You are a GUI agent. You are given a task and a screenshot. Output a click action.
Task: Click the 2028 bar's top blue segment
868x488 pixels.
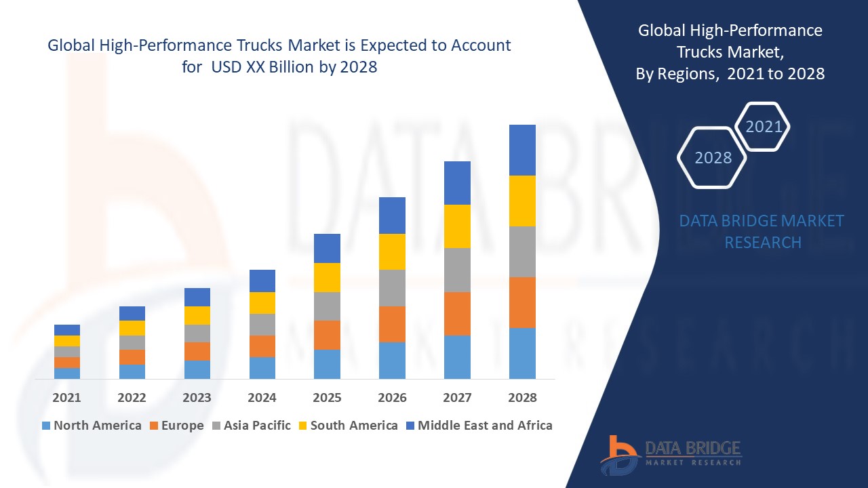[x=522, y=150]
